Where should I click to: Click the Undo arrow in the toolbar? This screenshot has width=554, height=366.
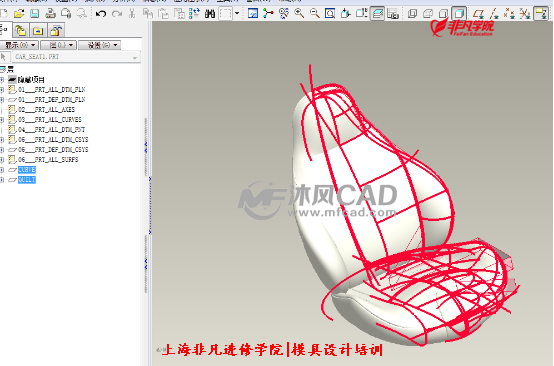click(101, 14)
